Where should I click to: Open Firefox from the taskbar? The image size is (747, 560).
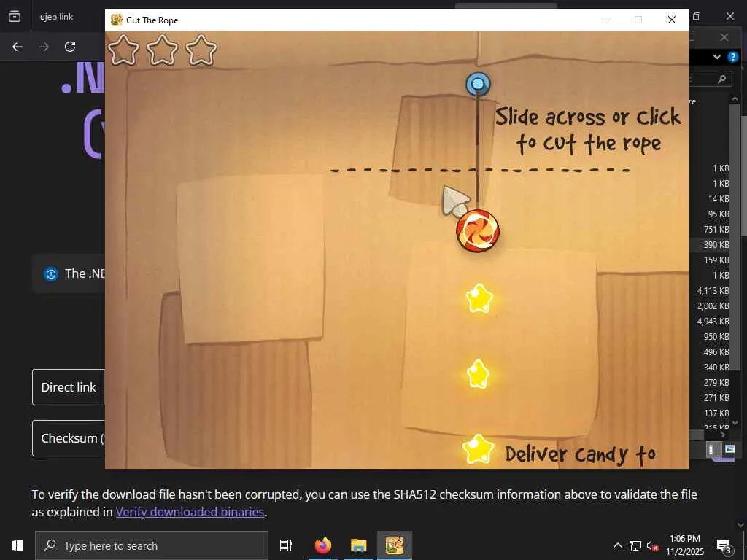tap(323, 545)
